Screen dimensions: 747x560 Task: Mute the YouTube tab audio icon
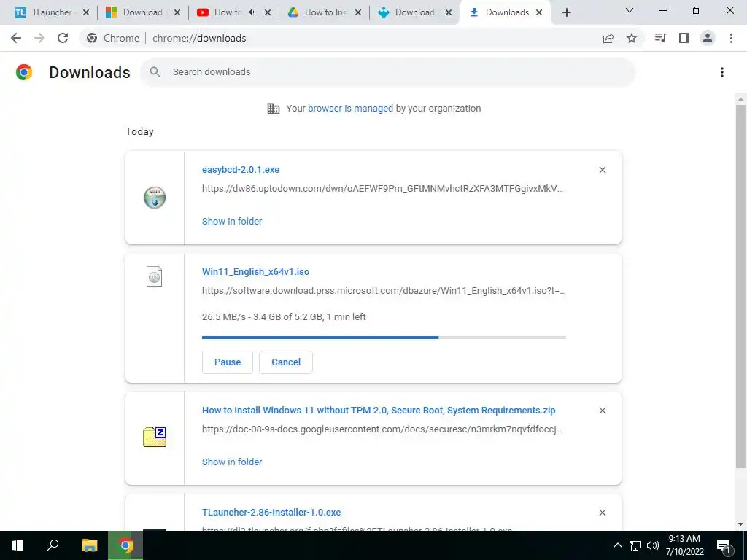[x=252, y=12]
